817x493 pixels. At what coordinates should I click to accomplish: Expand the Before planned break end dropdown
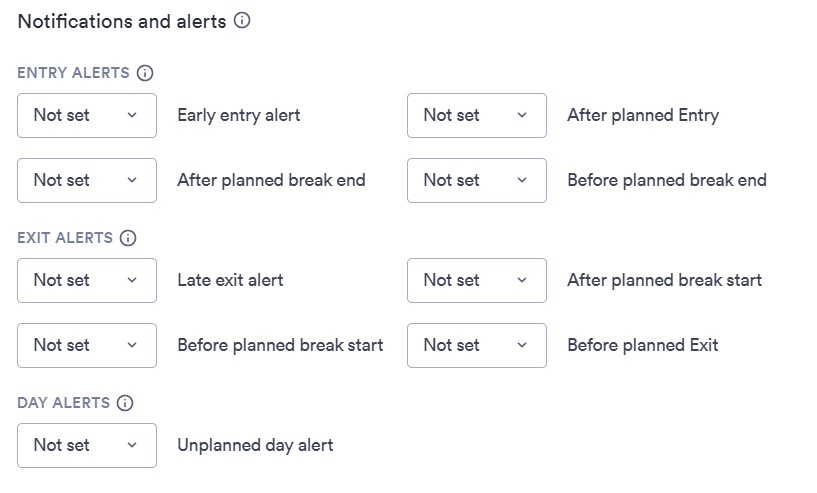477,180
